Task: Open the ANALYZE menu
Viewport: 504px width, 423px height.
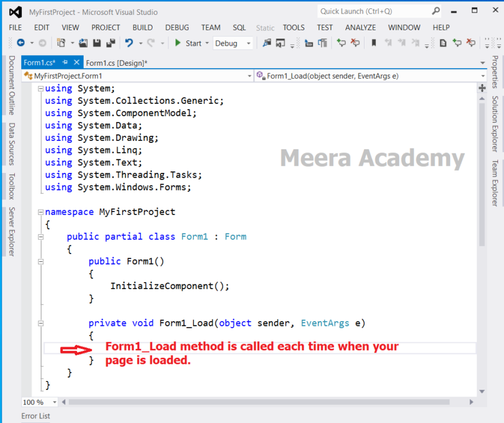Action: click(360, 27)
